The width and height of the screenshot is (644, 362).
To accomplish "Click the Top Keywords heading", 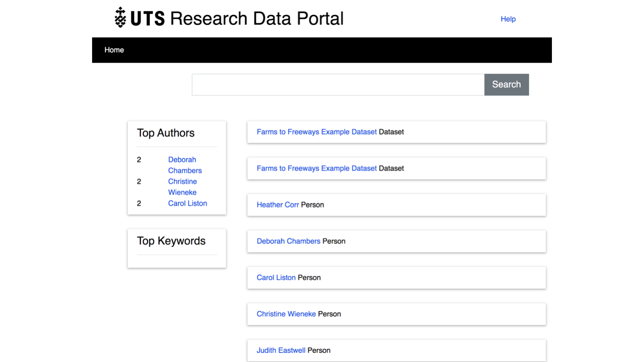I will [x=171, y=241].
